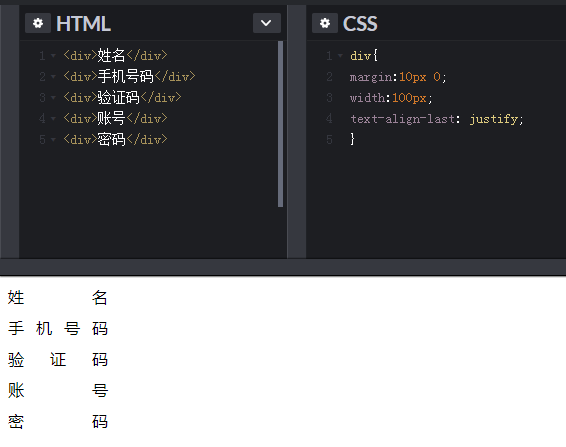566x447 pixels.
Task: Expand HTML panel dropdown chevron
Action: click(x=267, y=23)
